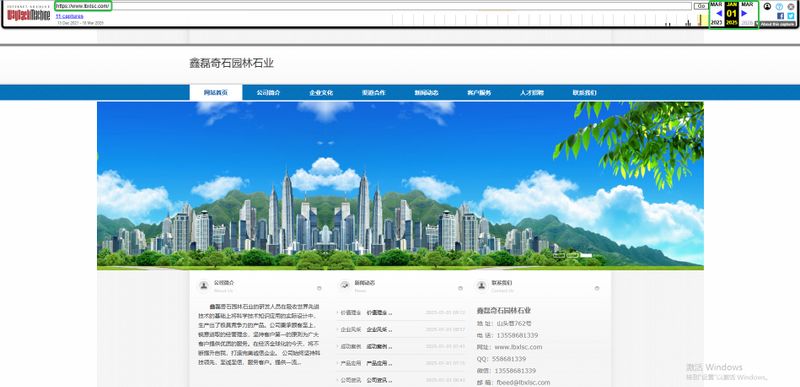
Task: Click the more icon of 新闻动态 section
Action: pos(460,288)
